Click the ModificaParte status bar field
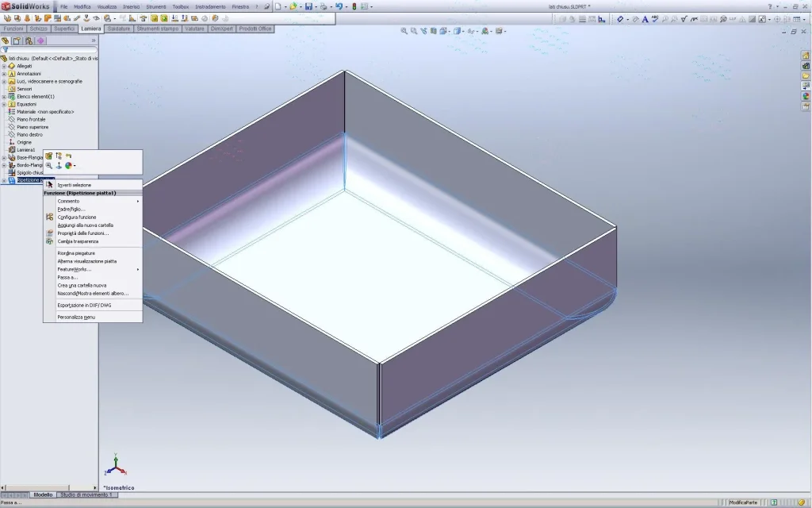 tap(743, 502)
